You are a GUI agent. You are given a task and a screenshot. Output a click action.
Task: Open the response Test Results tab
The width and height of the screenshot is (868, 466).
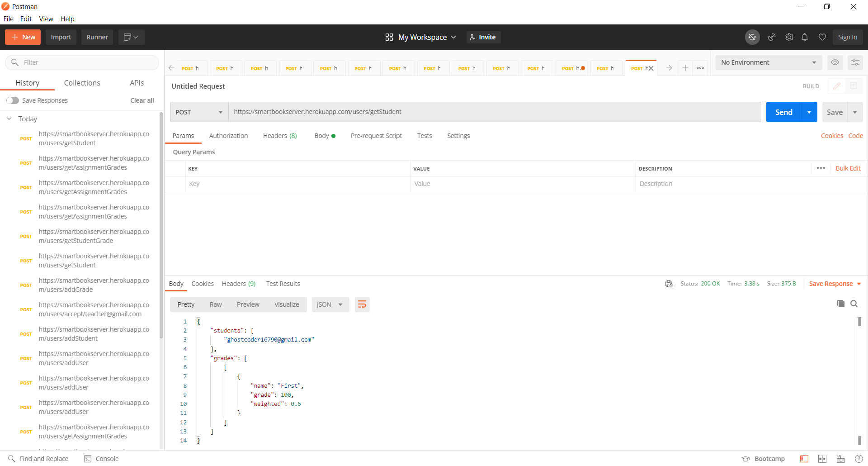click(x=283, y=284)
